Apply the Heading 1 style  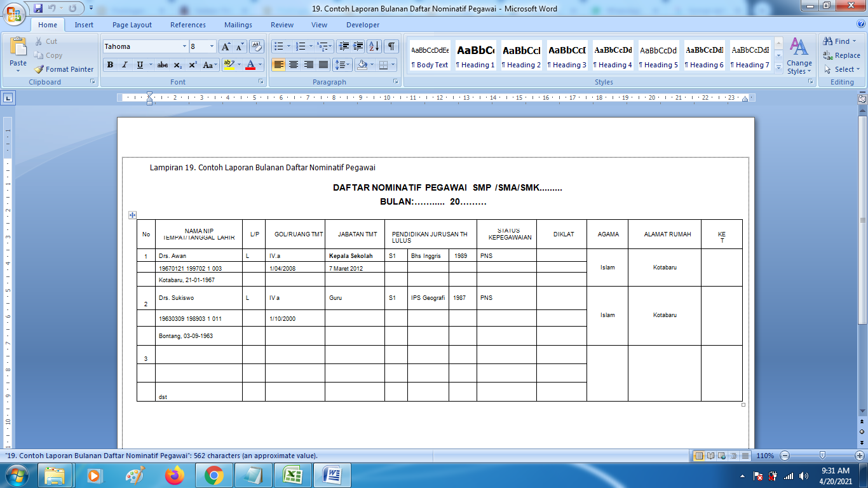click(x=475, y=55)
